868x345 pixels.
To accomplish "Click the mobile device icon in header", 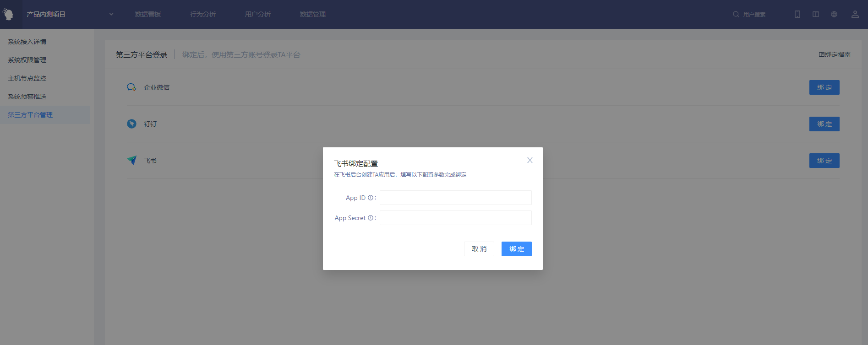I will 797,14.
